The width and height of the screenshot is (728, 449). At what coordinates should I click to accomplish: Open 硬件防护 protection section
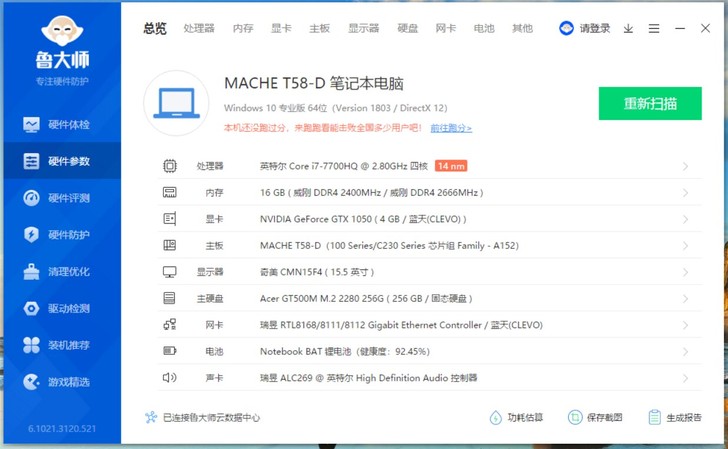click(62, 234)
